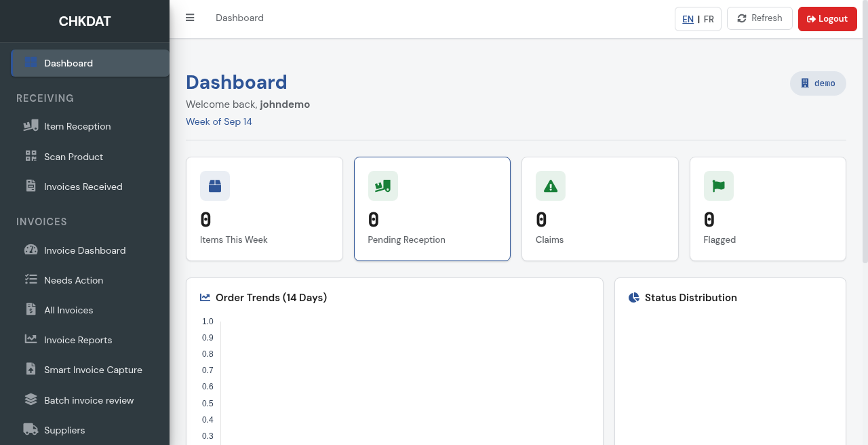Click the Order Trends (14 Days) heading

point(271,297)
